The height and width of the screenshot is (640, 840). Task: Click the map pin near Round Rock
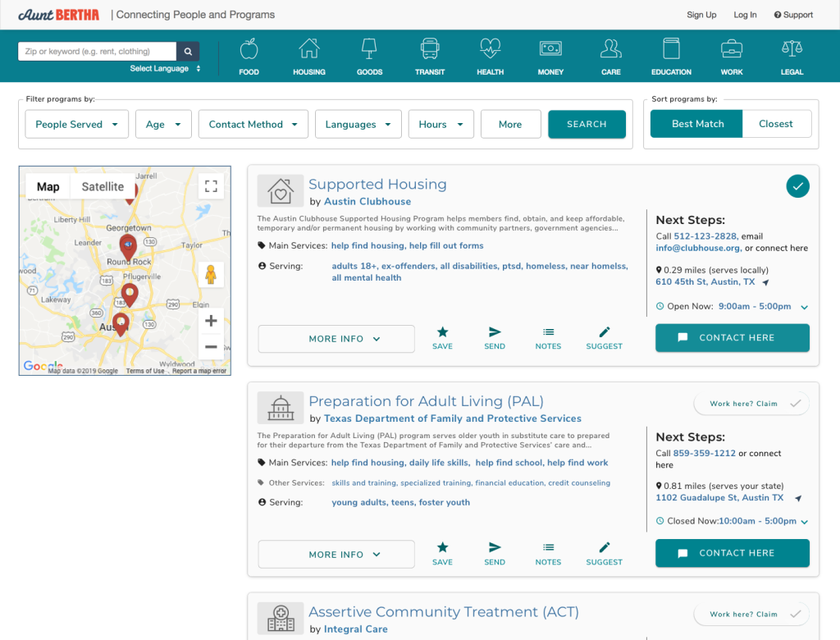[128, 247]
